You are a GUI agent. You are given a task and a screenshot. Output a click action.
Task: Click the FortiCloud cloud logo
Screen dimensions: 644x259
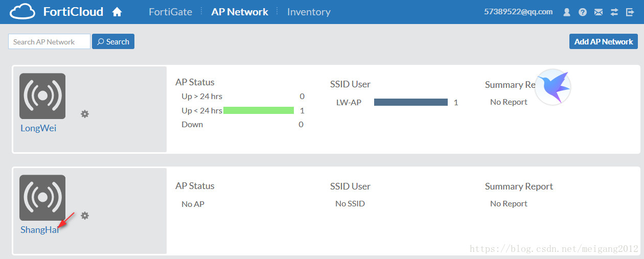[x=22, y=11]
